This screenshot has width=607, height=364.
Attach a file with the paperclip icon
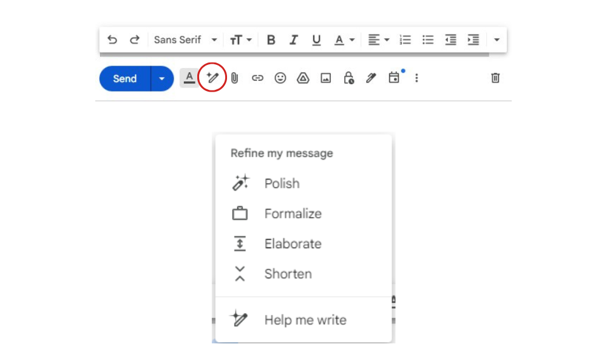point(234,78)
